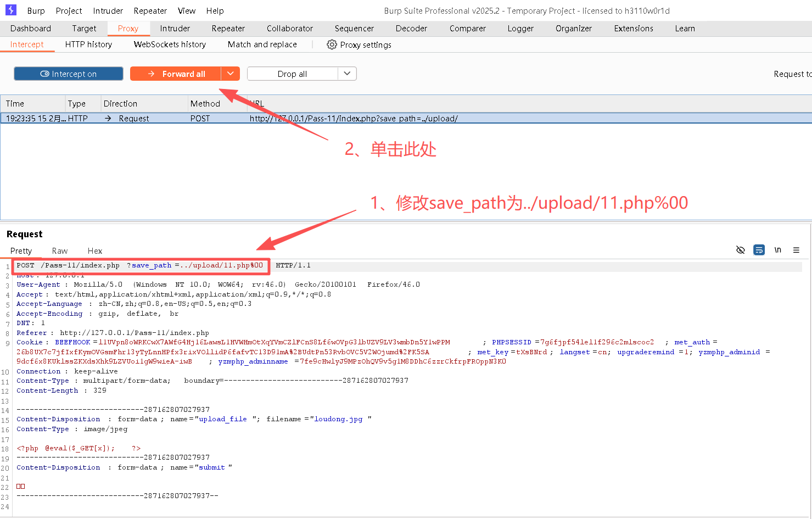812x519 pixels.
Task: Open the Repeater menu in menu bar
Action: (150, 10)
